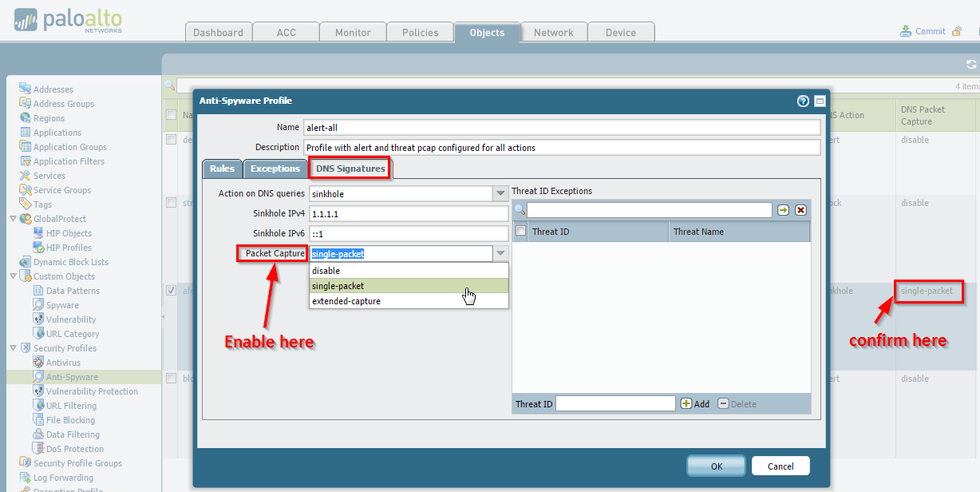Select Address Groups in the sidebar
Image resolution: width=980 pixels, height=492 pixels.
pos(64,104)
